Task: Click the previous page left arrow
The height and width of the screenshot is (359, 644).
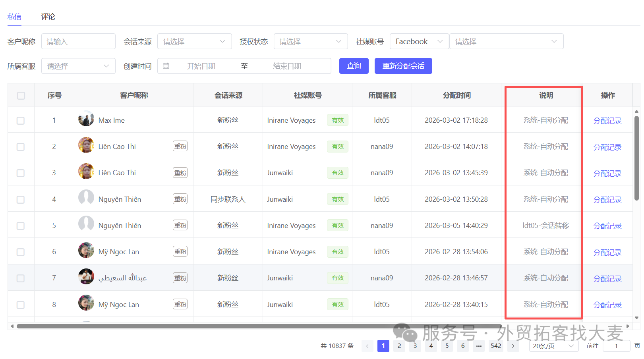Action: pos(367,346)
